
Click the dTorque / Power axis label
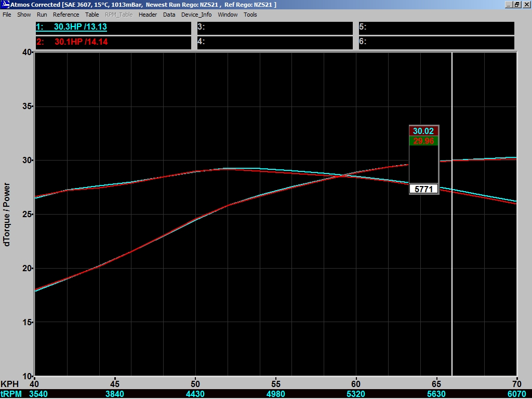pos(6,215)
